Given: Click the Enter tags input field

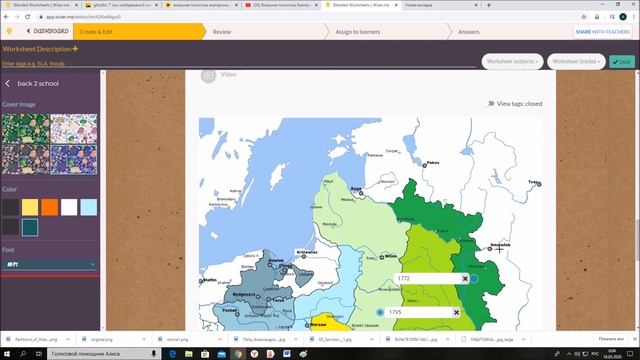Looking at the screenshot, I should coord(239,64).
